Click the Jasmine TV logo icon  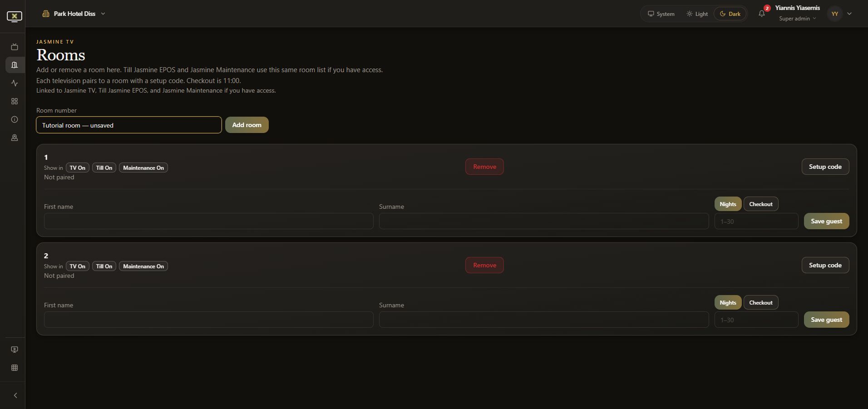15,16
